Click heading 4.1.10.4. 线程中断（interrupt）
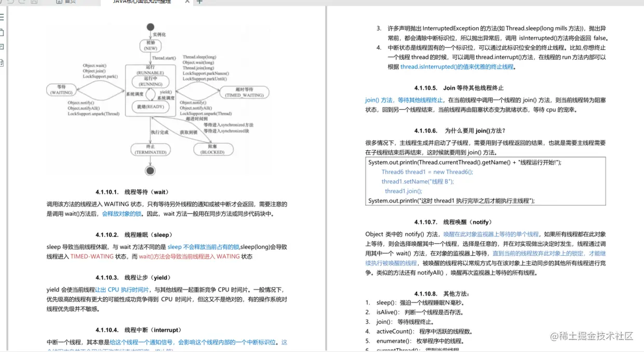This screenshot has width=644, height=352. tap(138, 330)
